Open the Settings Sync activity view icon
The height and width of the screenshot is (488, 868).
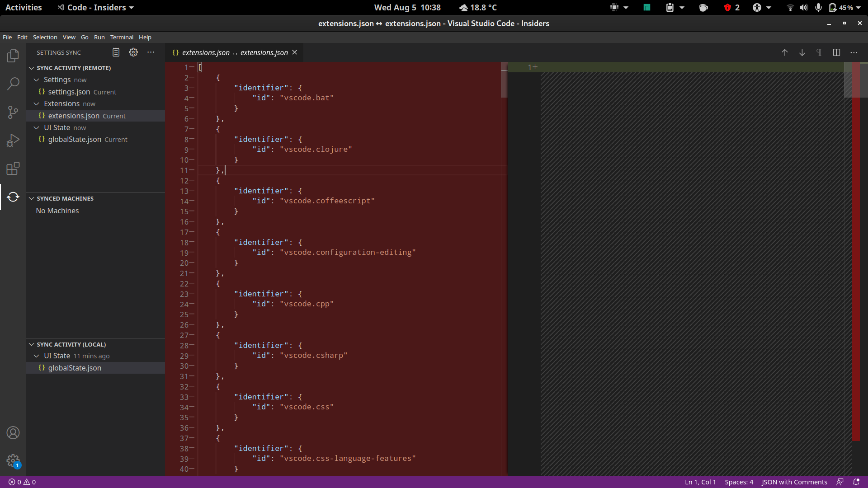coord(13,197)
